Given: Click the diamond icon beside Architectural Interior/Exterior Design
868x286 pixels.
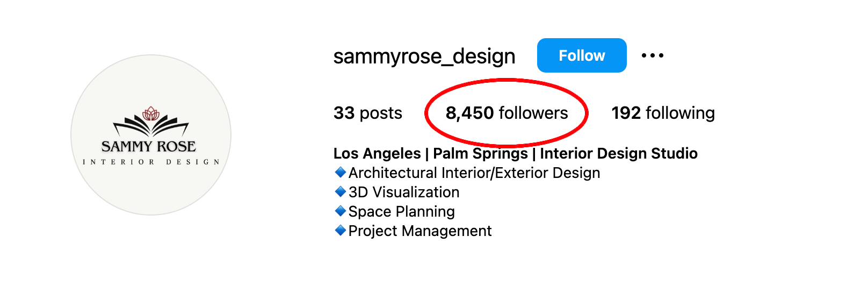Looking at the screenshot, I should pos(340,172).
